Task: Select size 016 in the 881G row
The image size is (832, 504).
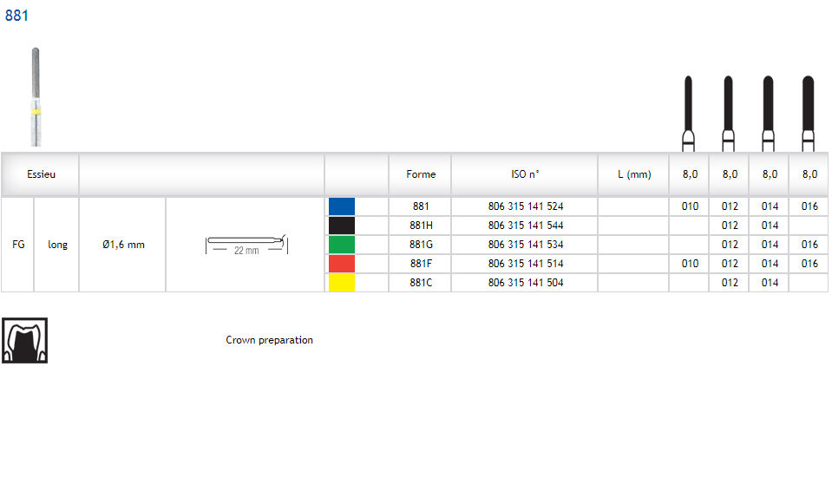Action: (x=809, y=245)
